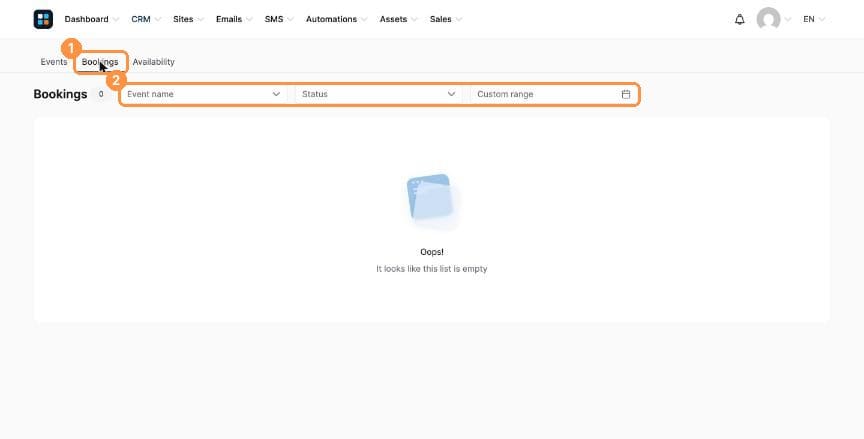Open the Emails menu
The image size is (864, 439).
[234, 19]
